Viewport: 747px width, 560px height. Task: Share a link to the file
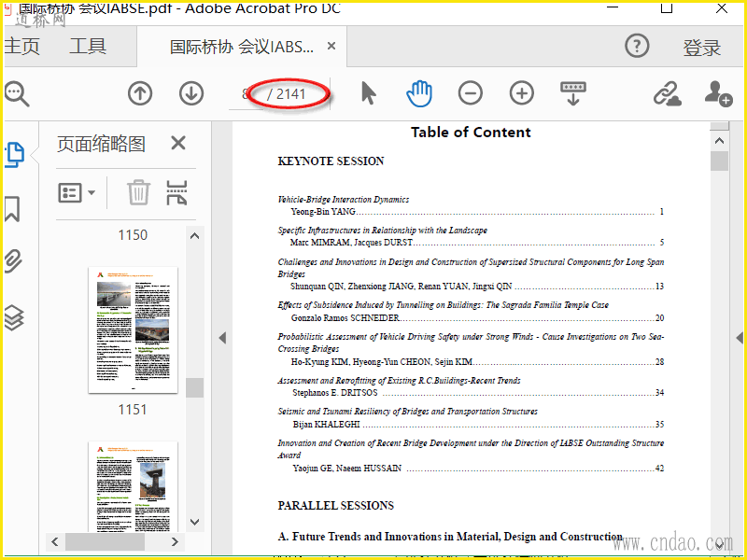pos(667,93)
